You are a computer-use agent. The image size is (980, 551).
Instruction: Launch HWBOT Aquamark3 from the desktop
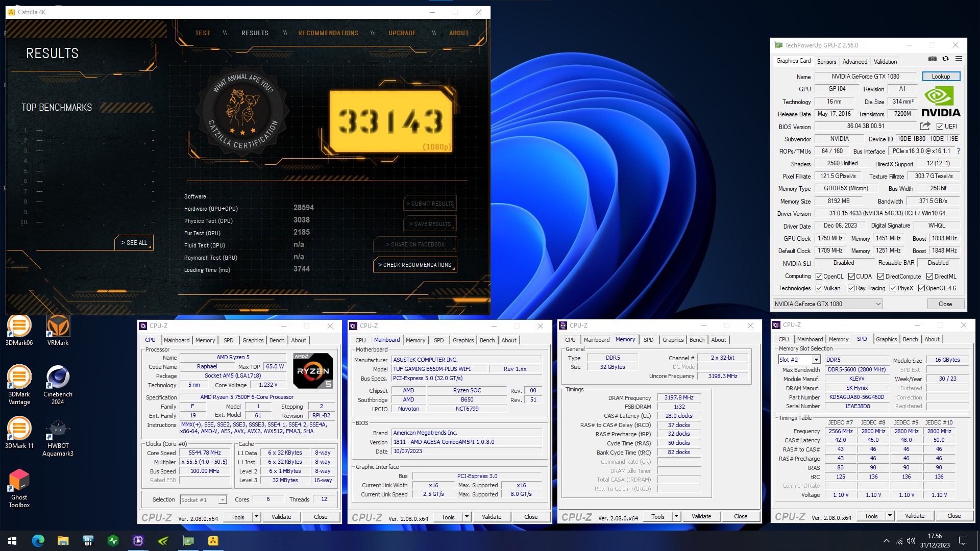(58, 438)
